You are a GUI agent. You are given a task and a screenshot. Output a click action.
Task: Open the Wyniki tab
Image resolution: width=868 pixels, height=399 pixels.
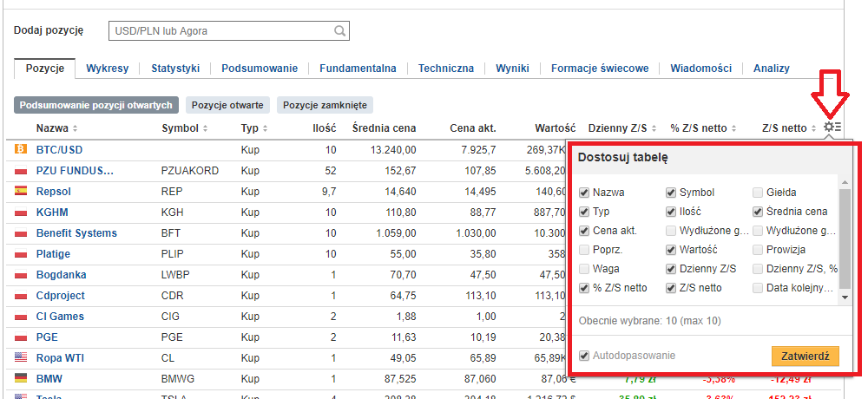(x=513, y=69)
